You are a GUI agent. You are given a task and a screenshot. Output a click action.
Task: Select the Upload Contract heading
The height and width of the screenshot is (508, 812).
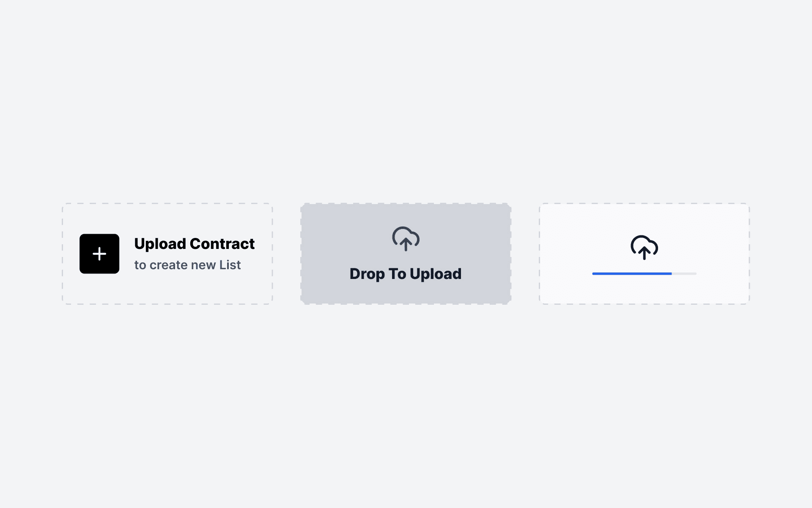pos(194,244)
